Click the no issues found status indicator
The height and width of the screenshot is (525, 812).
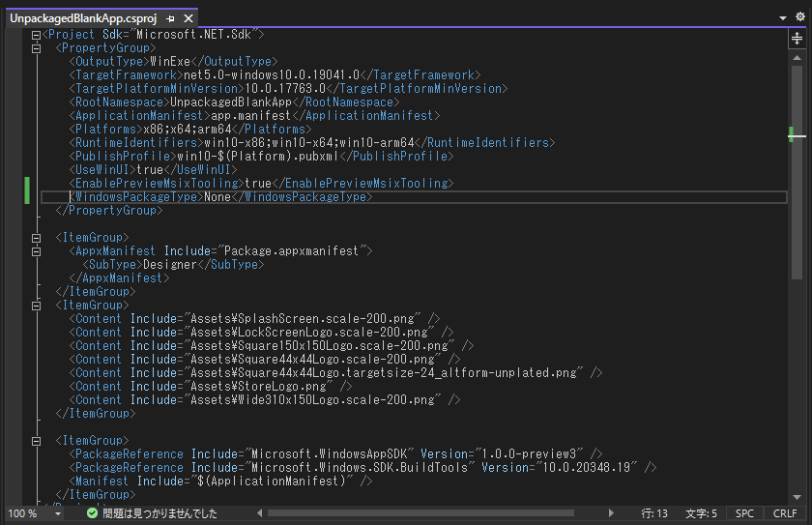153,513
